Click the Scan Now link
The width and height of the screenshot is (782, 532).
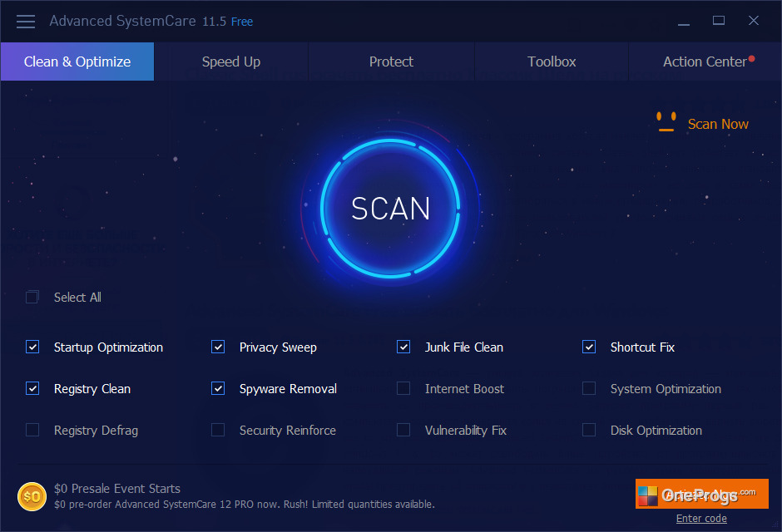pyautogui.click(x=718, y=124)
